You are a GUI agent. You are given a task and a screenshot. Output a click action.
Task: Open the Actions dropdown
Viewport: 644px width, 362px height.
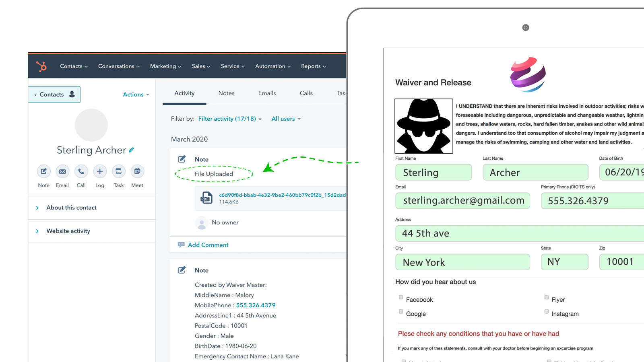[x=136, y=95]
